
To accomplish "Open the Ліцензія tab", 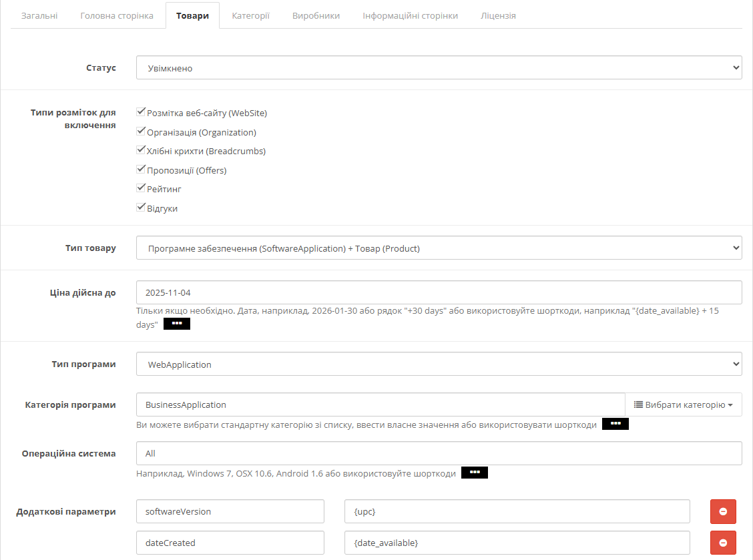I will coord(498,15).
